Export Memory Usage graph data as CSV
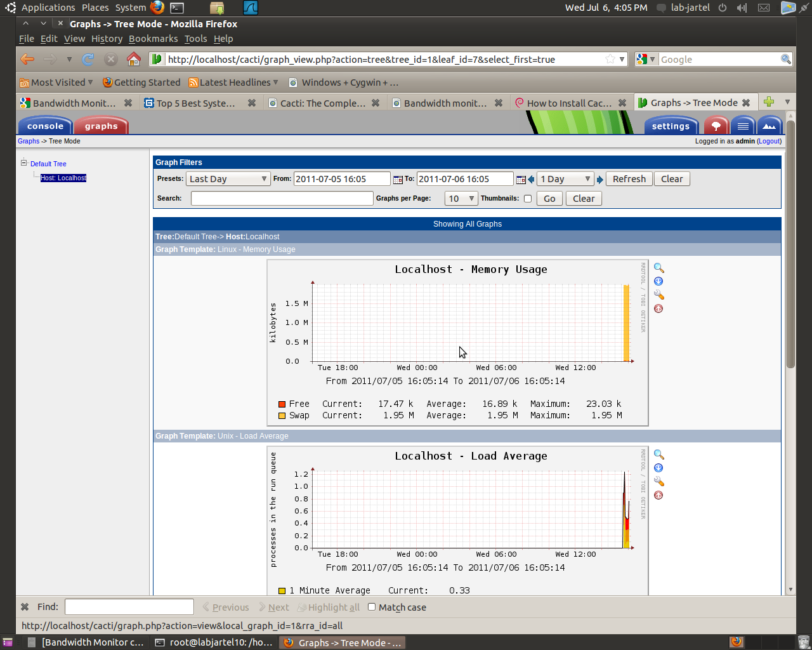This screenshot has height=650, width=812. [x=658, y=281]
